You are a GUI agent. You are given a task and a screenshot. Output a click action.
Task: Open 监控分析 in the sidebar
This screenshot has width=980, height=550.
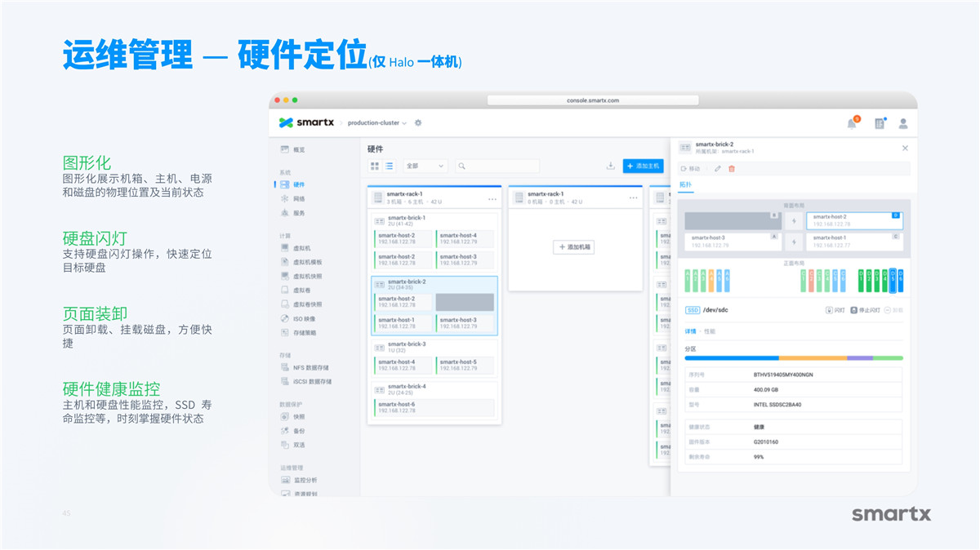(299, 481)
